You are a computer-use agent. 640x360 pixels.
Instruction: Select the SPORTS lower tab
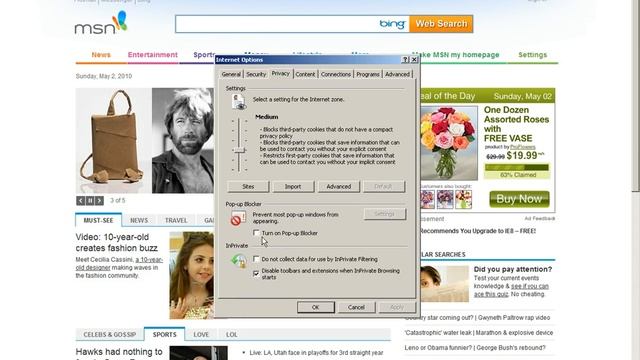tap(164, 334)
